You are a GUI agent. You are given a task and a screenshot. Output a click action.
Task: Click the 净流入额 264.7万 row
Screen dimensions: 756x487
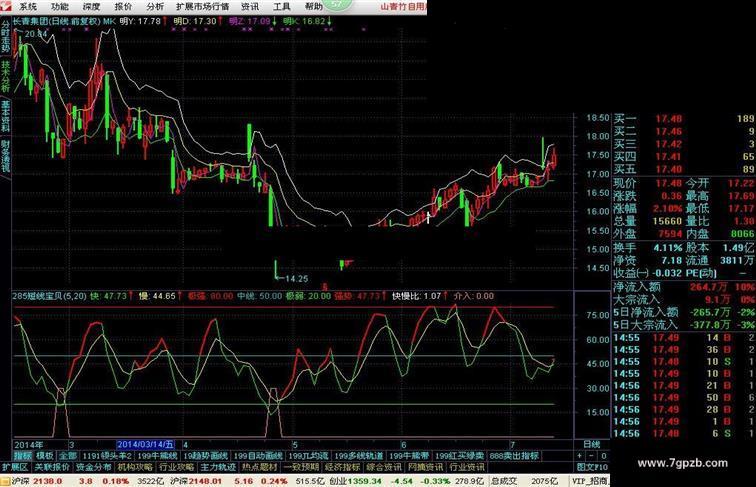684,287
